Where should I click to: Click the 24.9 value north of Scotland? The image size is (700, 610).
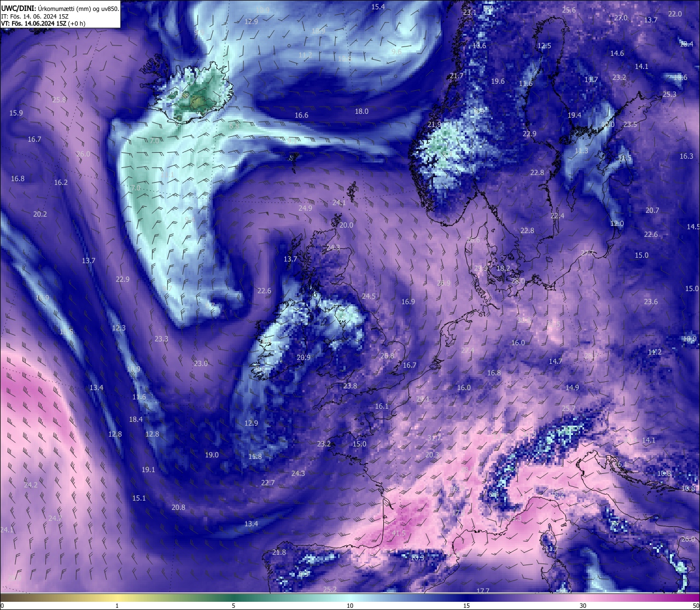(305, 208)
